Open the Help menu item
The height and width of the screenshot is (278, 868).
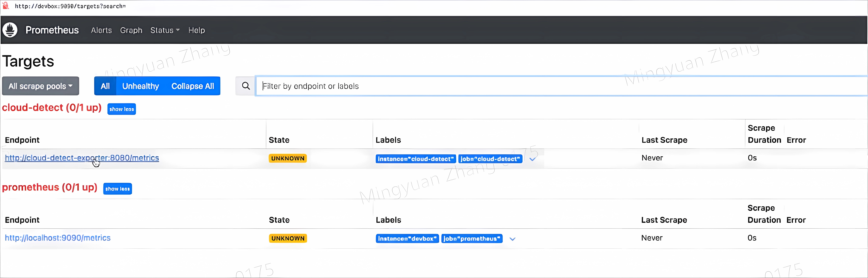196,30
